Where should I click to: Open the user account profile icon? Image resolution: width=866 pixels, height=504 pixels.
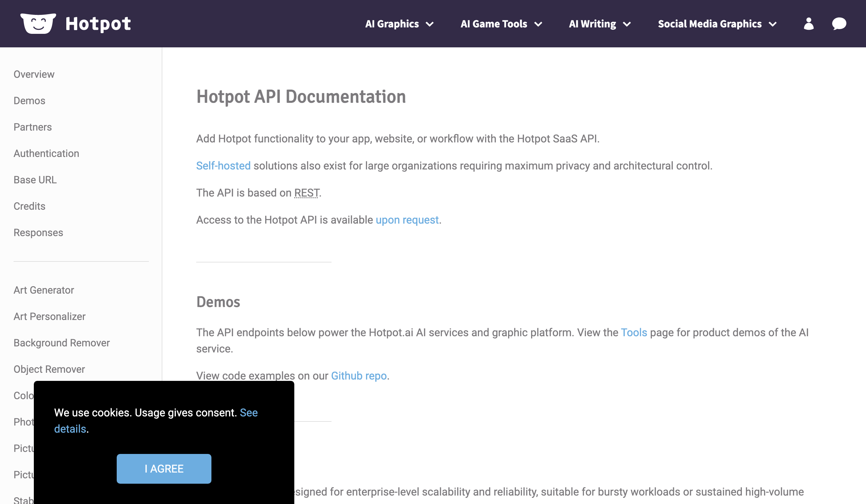(808, 24)
